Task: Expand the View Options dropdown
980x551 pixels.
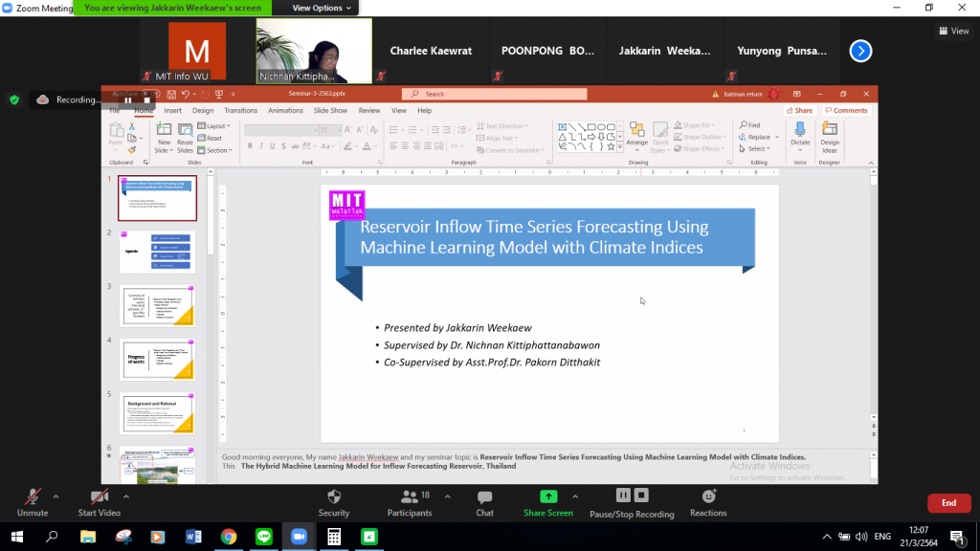Action: [322, 8]
